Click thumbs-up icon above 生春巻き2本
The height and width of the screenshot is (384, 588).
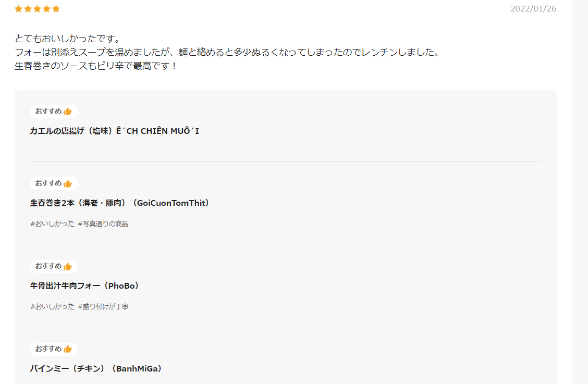click(68, 183)
